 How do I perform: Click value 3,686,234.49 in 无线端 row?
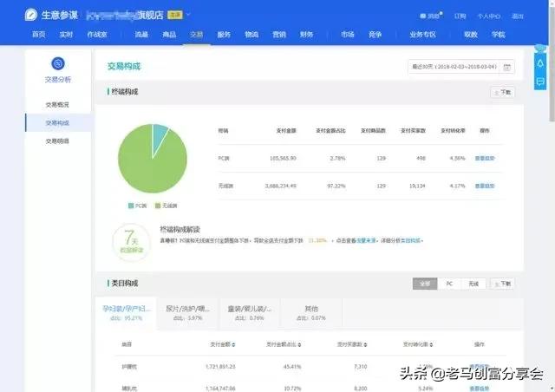point(281,186)
